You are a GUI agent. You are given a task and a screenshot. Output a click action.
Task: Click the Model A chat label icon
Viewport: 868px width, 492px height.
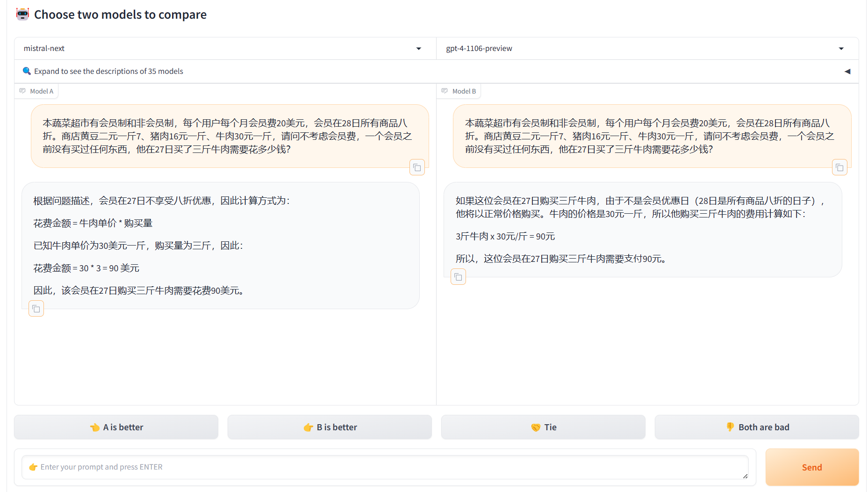click(22, 91)
